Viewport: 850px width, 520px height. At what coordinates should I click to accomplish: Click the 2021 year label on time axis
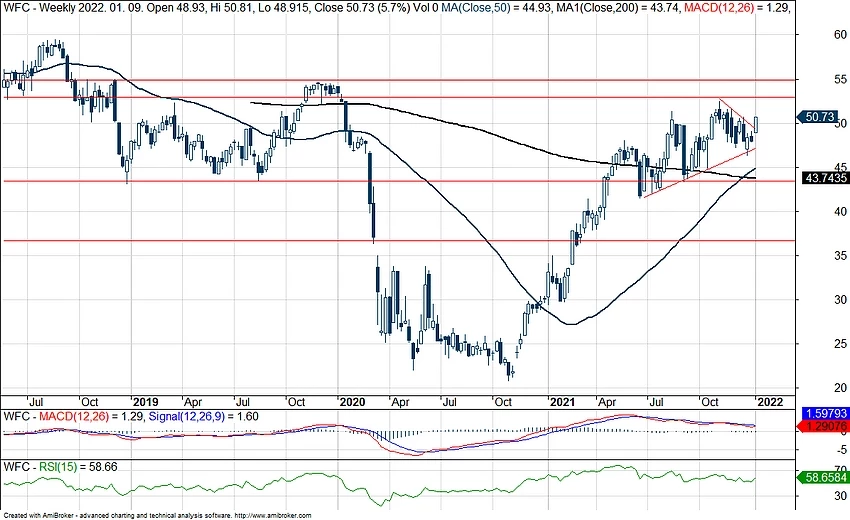click(x=562, y=402)
